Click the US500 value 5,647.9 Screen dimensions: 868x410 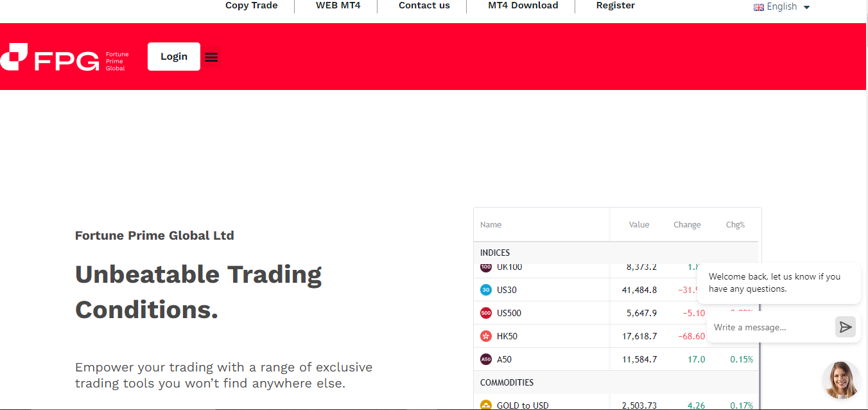coord(642,313)
